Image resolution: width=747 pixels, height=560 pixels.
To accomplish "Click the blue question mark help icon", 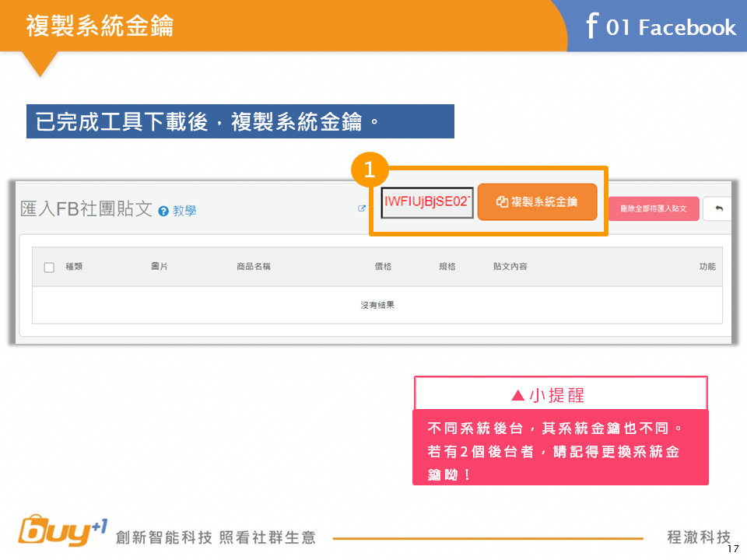I will coord(163,211).
